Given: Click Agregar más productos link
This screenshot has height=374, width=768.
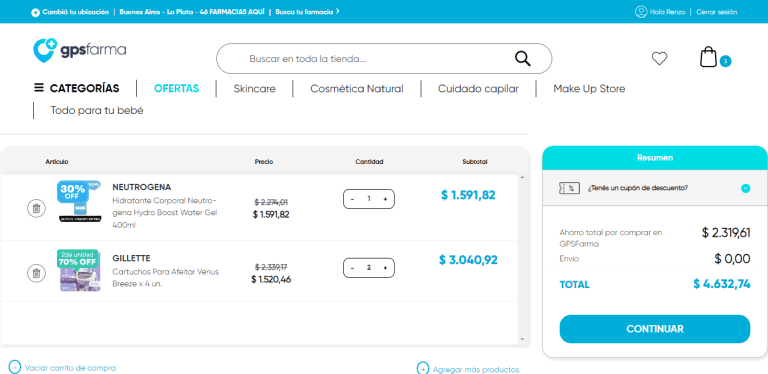Looking at the screenshot, I should 476,370.
